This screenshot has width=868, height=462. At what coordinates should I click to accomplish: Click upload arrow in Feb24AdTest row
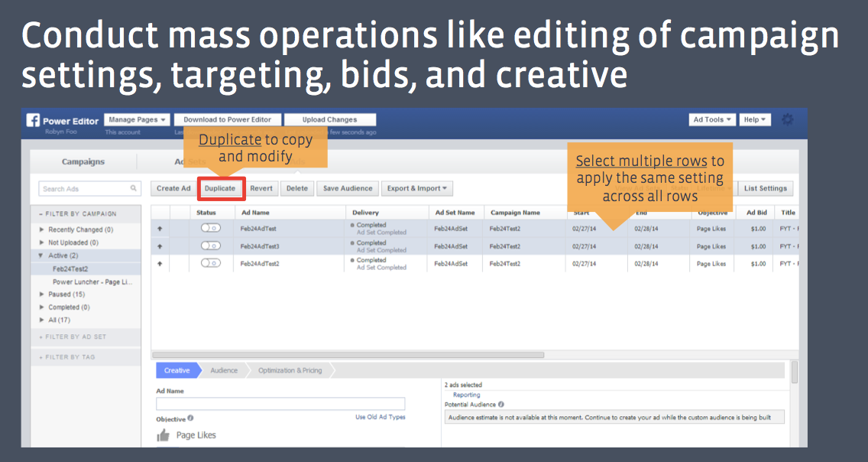[x=160, y=228]
